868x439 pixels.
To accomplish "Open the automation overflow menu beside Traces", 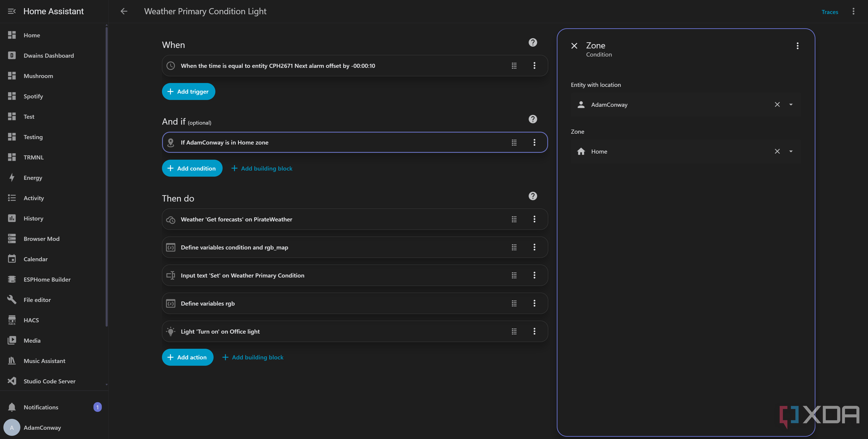I will (853, 11).
